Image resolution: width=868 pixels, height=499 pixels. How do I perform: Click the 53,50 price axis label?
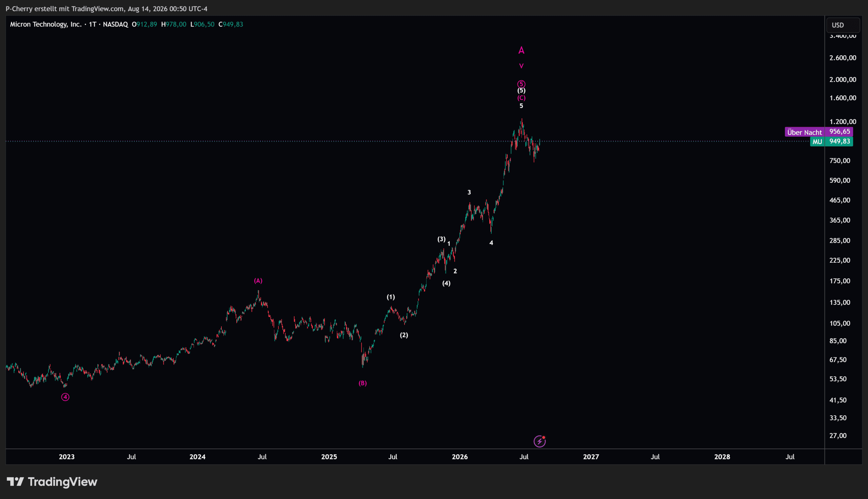pyautogui.click(x=838, y=379)
